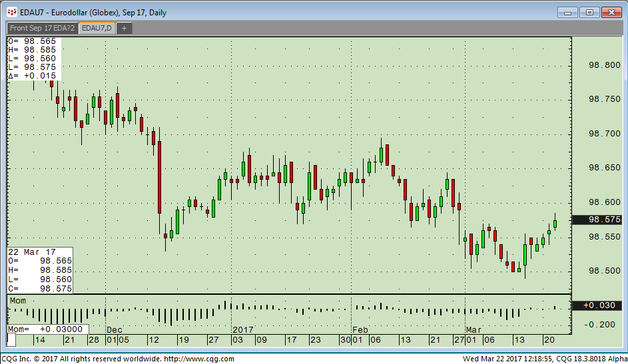Viewport: 628px width, 364px height.
Task: Click date 09 on the time axis
Action: pos(262,340)
